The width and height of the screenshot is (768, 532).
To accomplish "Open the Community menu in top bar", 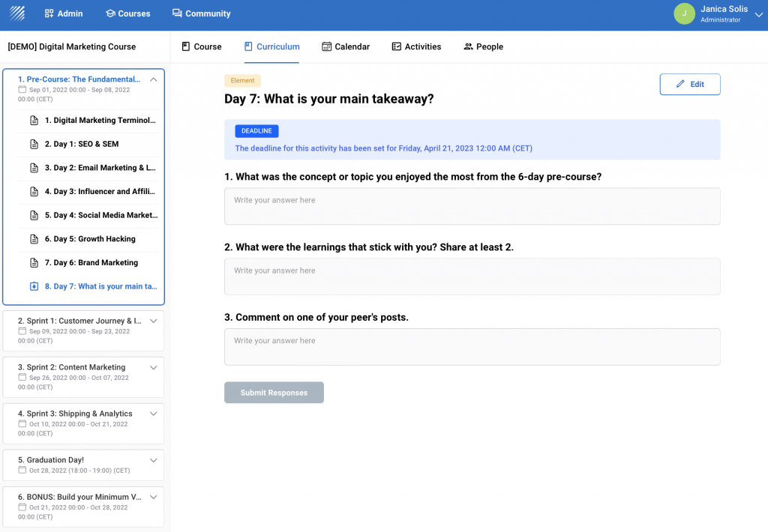I will click(201, 13).
